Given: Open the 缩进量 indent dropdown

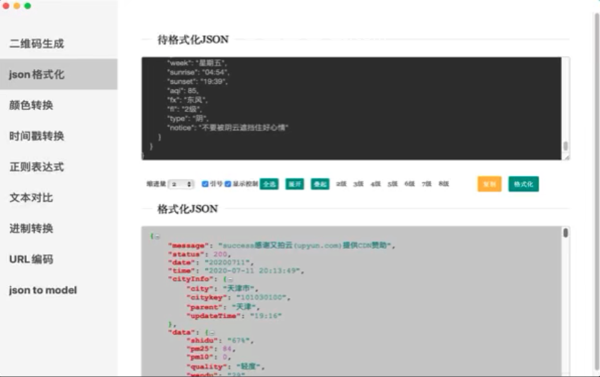Looking at the screenshot, I should pyautogui.click(x=181, y=184).
